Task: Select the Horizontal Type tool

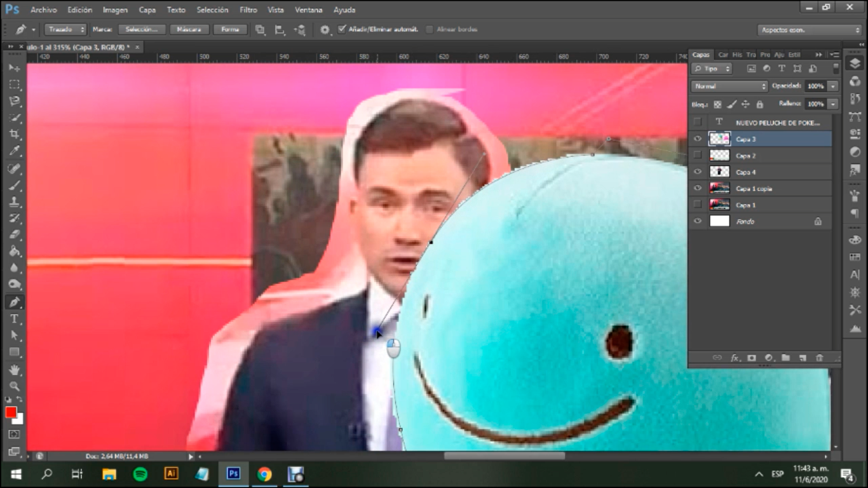Action: tap(14, 319)
